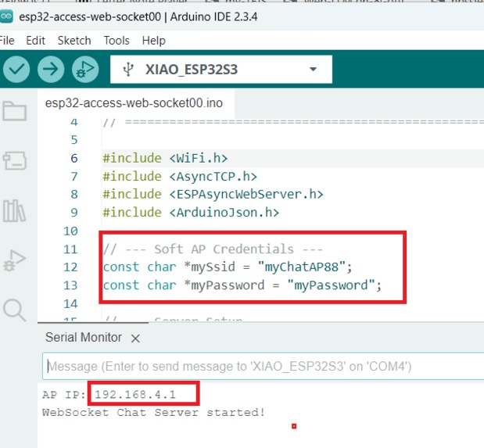Viewport: 484px width, 448px height.
Task: Open the Debug panel sidebar icon
Action: [14, 260]
